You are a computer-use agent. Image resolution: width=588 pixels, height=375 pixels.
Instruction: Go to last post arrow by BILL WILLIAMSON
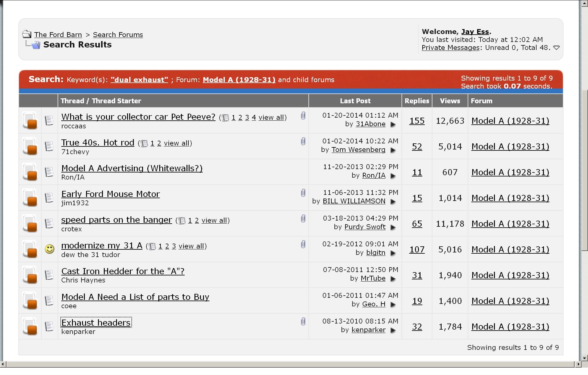click(x=393, y=202)
